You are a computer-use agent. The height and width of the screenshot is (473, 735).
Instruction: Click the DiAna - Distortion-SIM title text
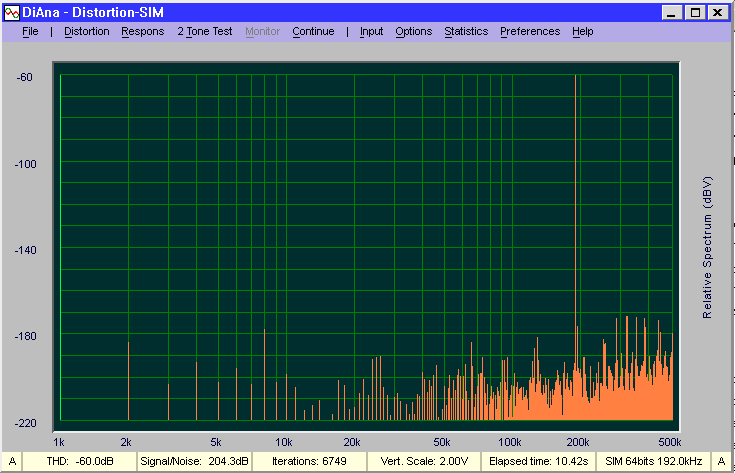93,13
